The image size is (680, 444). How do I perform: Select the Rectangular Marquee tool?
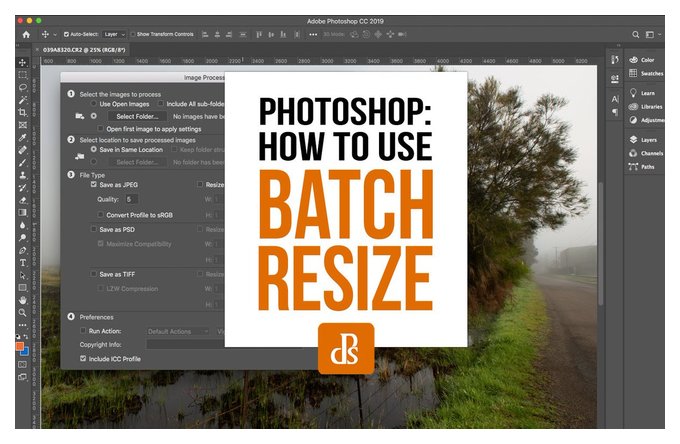click(23, 75)
